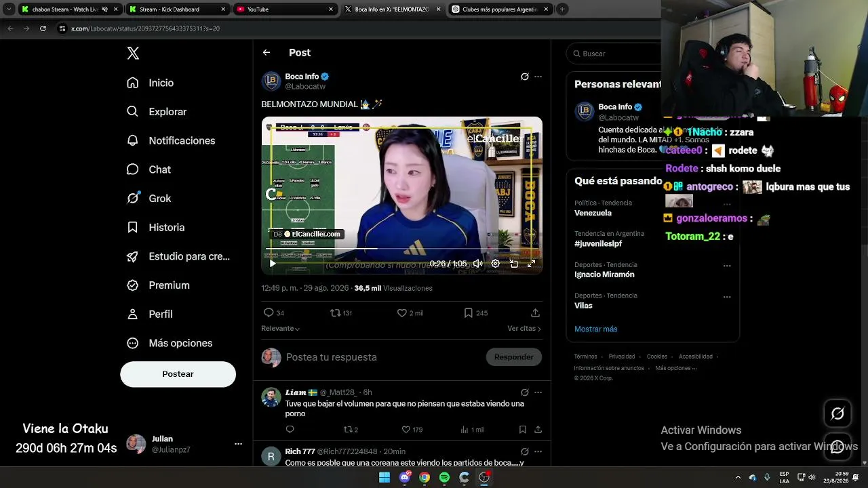Open a new browser tab

click(562, 9)
